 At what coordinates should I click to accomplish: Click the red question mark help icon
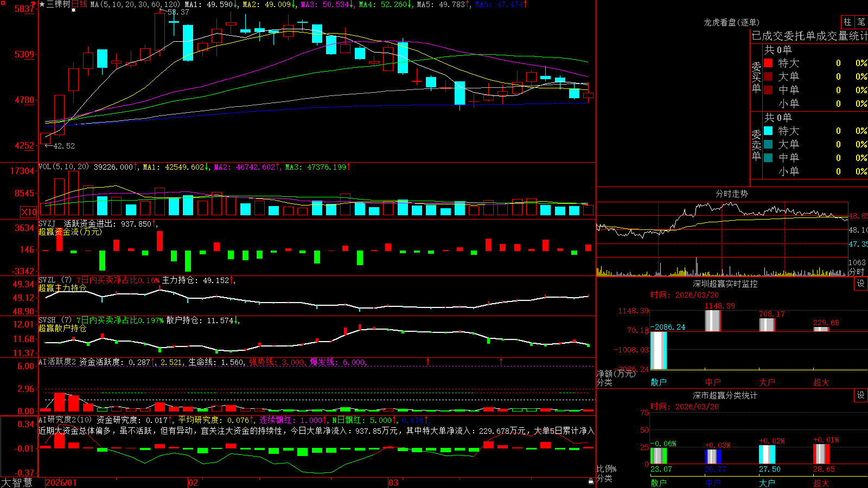click(34, 4)
